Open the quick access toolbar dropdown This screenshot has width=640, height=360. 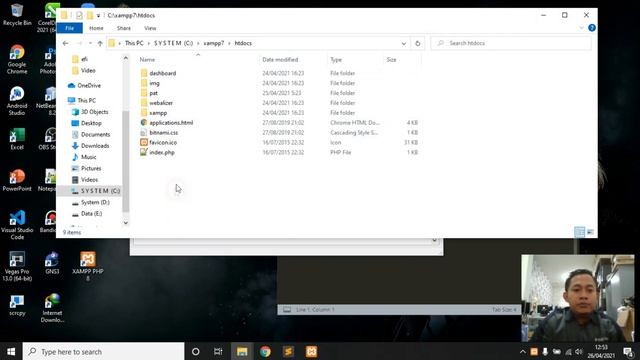point(98,16)
